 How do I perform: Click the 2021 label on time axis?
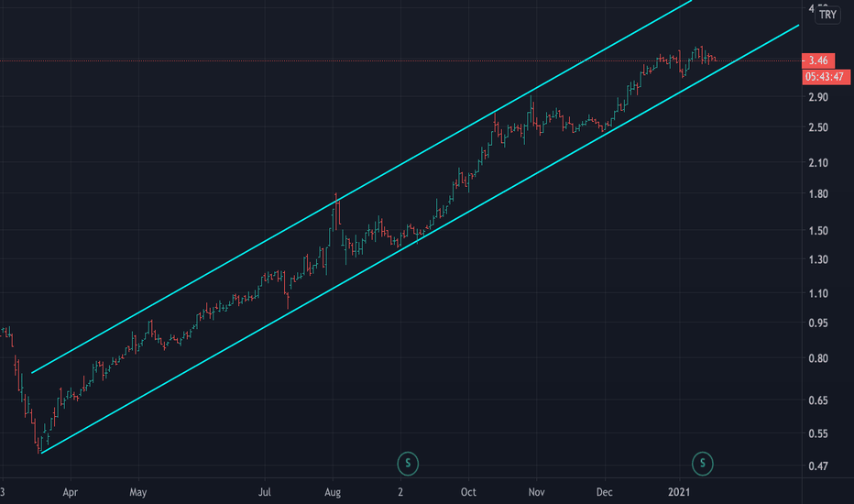pyautogui.click(x=679, y=493)
